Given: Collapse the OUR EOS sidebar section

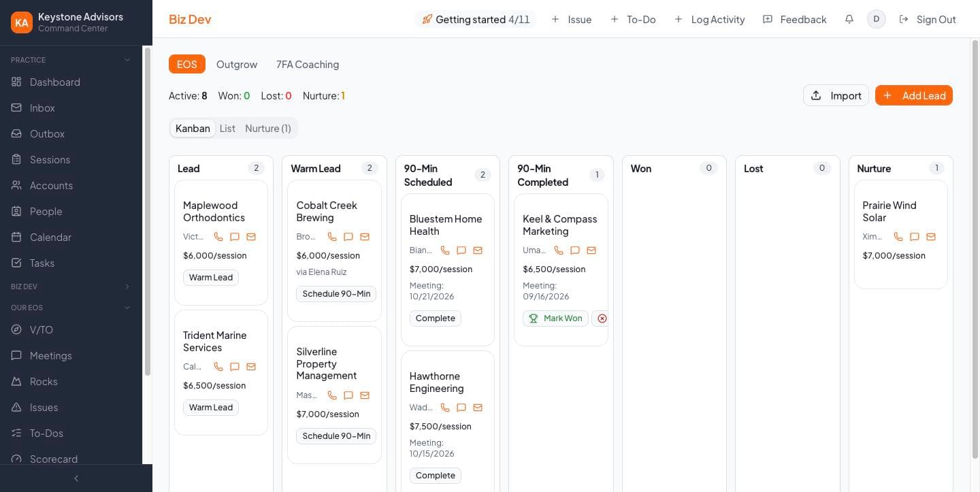Looking at the screenshot, I should coord(71,308).
